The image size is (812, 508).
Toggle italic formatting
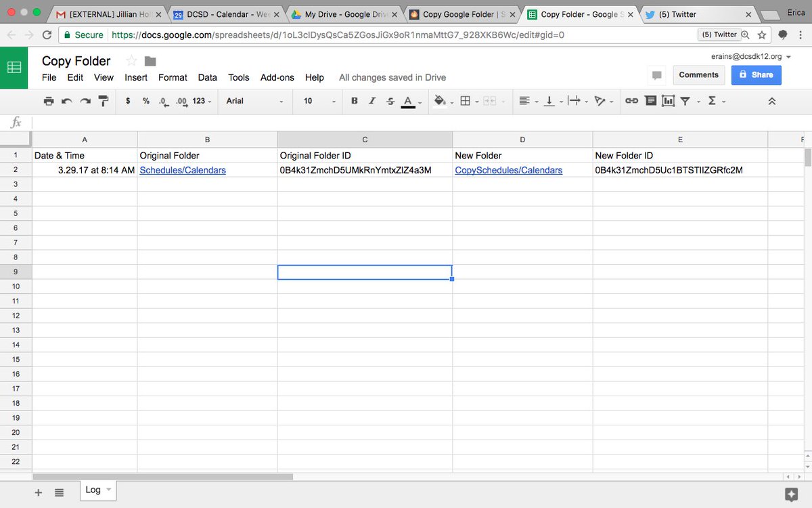pyautogui.click(x=372, y=101)
